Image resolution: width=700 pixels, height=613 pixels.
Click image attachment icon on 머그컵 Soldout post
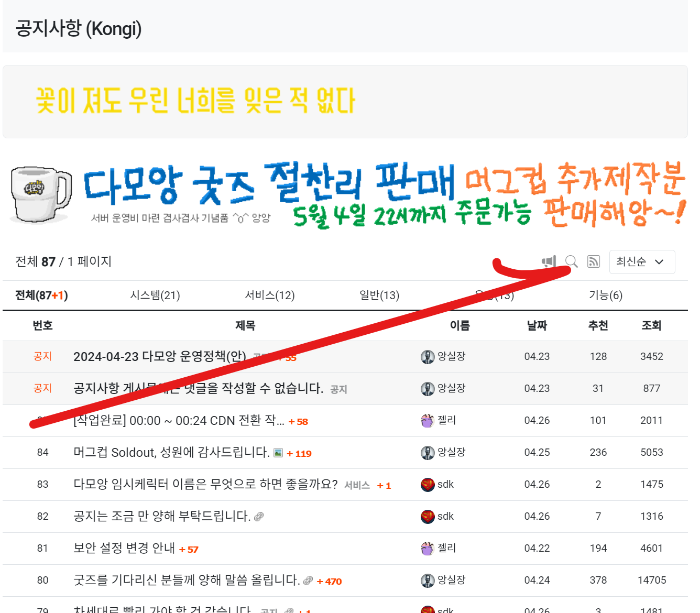click(x=278, y=453)
